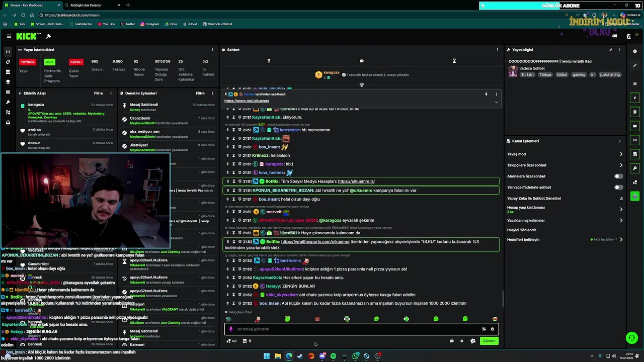The image size is (644, 362).
Task: Toggle Abonelere özel sohbet switch
Action: coord(619,176)
